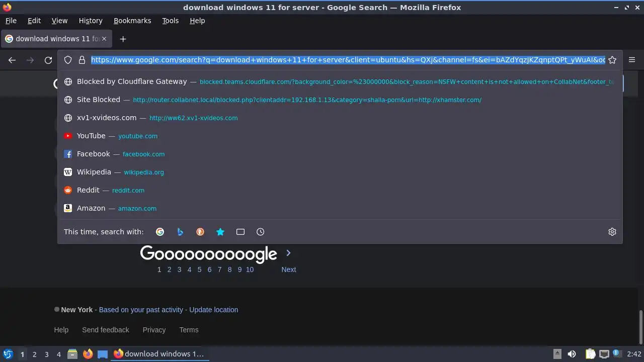Search this time with DuckDuckGo icon
This screenshot has width=644, height=362.
point(200,232)
